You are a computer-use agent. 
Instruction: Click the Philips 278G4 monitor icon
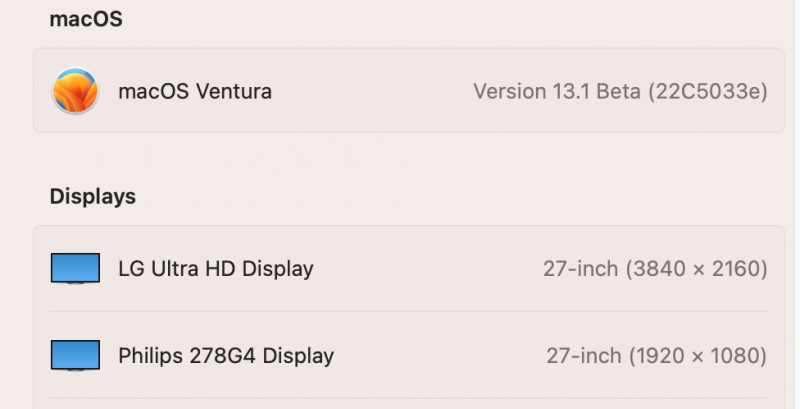point(75,355)
